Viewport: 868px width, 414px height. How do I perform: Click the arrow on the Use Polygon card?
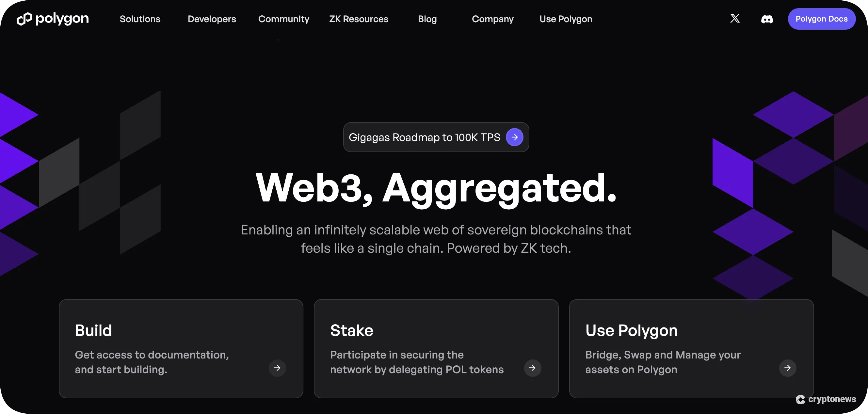[x=787, y=368]
